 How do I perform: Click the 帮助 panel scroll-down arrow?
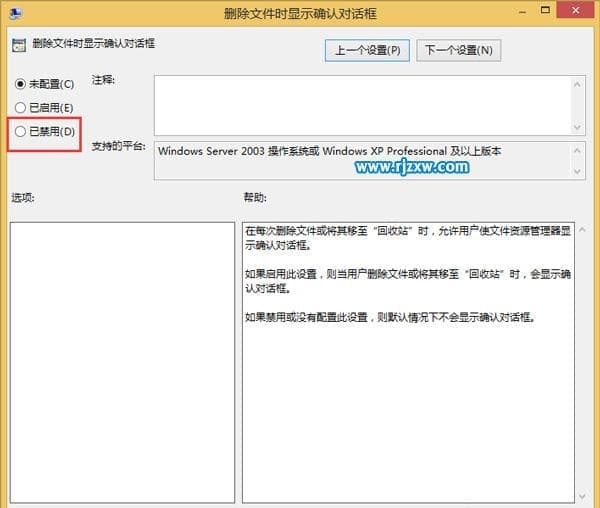coord(582,497)
